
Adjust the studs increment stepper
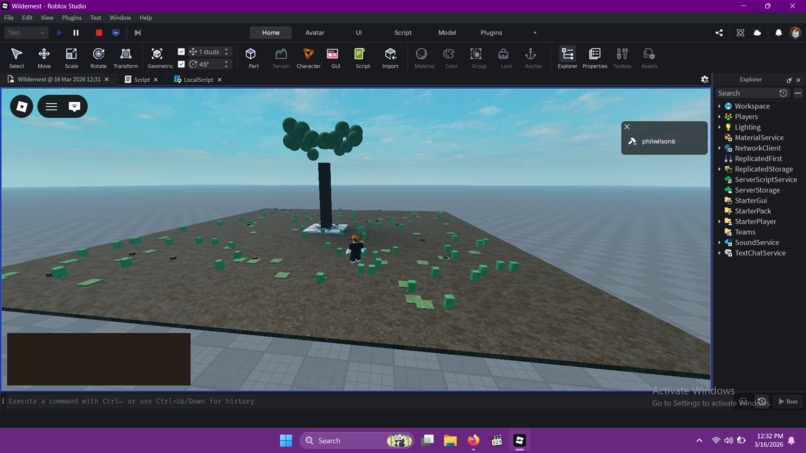click(226, 51)
